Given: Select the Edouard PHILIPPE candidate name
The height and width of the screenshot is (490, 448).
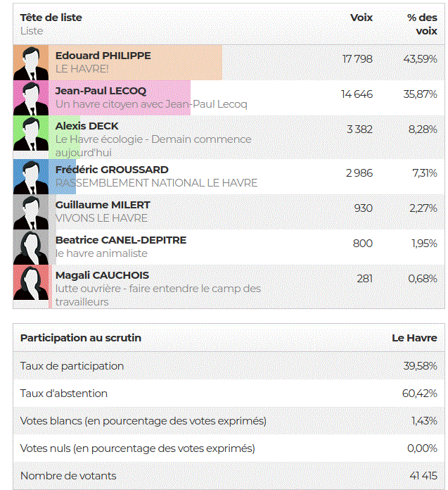Looking at the screenshot, I should click(x=103, y=56).
